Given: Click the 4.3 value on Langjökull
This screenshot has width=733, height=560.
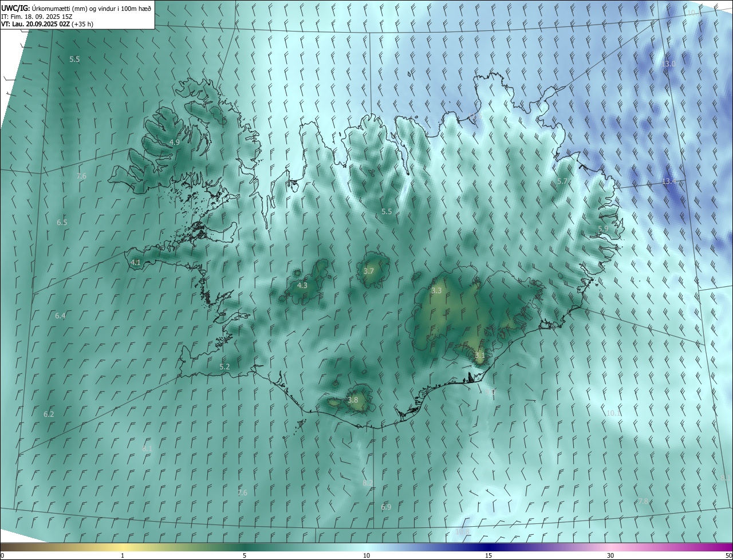Looking at the screenshot, I should coord(302,285).
